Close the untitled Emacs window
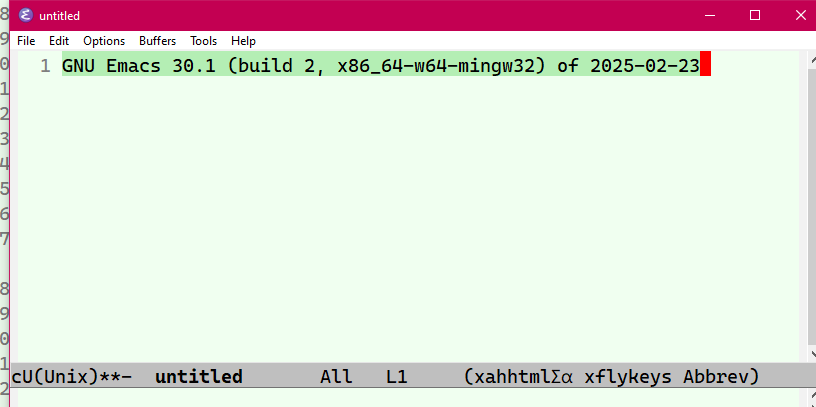This screenshot has height=407, width=816. (800, 16)
